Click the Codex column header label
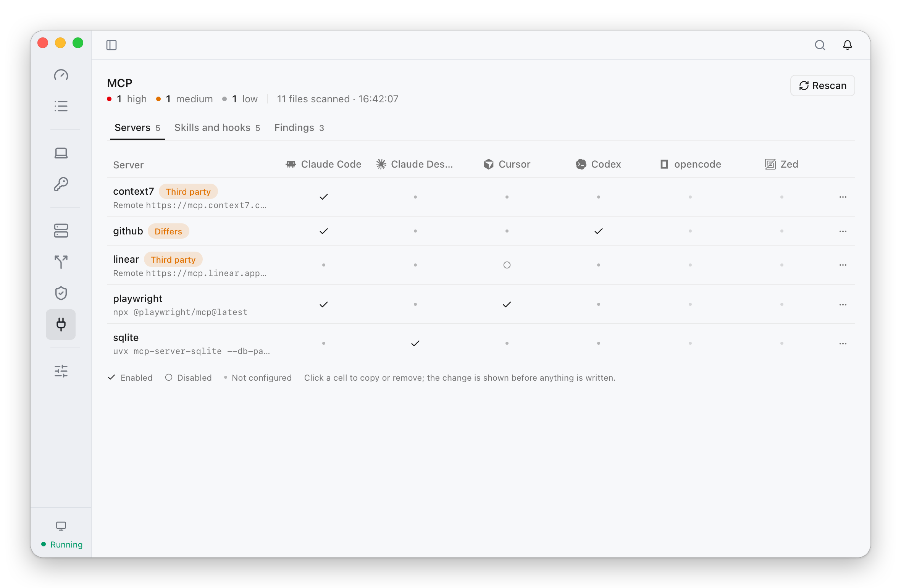 click(606, 164)
